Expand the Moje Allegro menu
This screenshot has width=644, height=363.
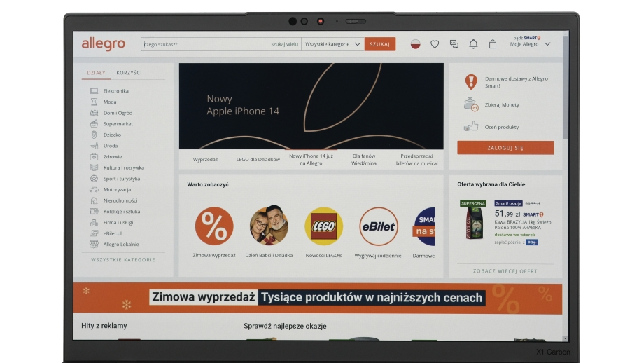tap(530, 44)
